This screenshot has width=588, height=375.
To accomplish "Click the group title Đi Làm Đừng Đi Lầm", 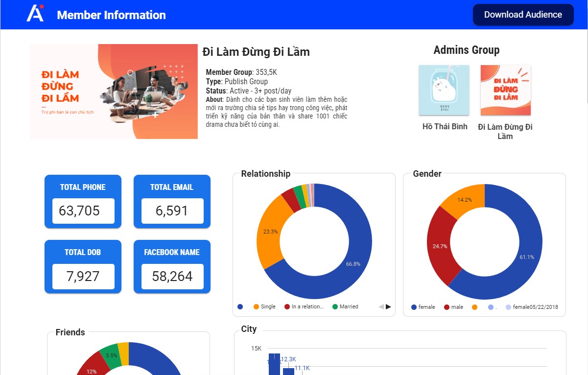I will tap(256, 52).
